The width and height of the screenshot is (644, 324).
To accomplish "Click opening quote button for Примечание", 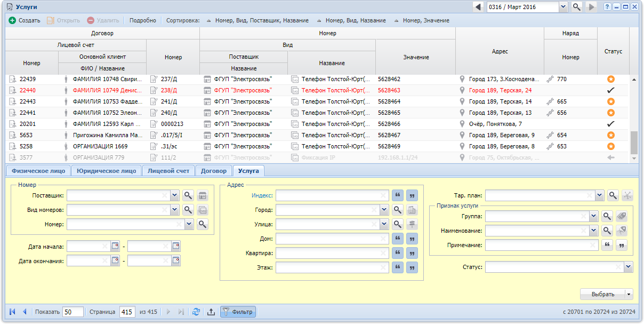I will coord(607,245).
